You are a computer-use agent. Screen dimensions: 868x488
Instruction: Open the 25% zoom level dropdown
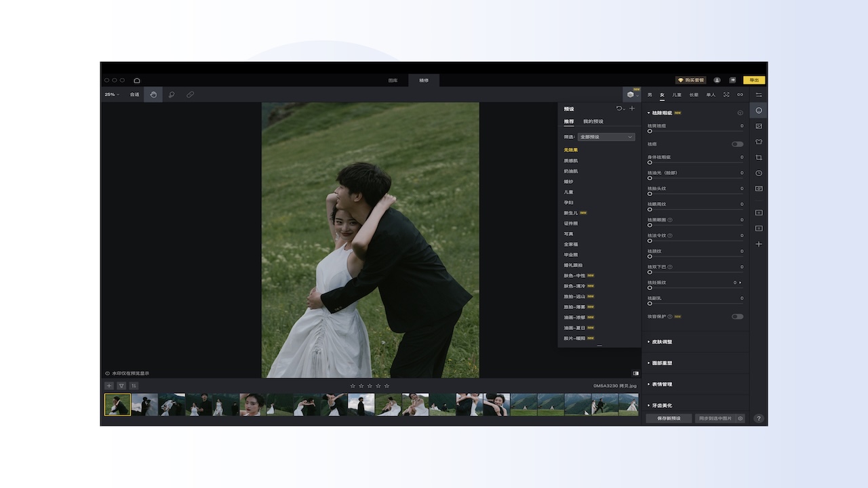pos(112,94)
